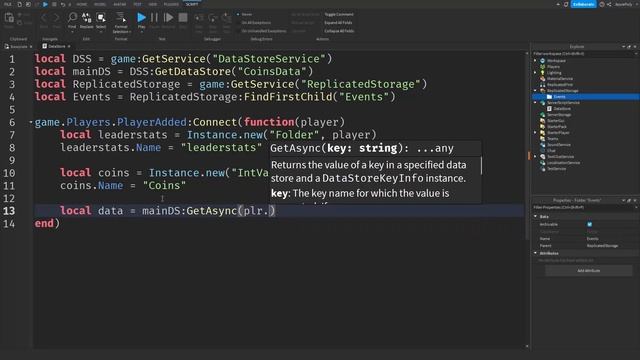The image size is (640, 360).
Task: Select StarterPack in Explorer
Action: 556,127
